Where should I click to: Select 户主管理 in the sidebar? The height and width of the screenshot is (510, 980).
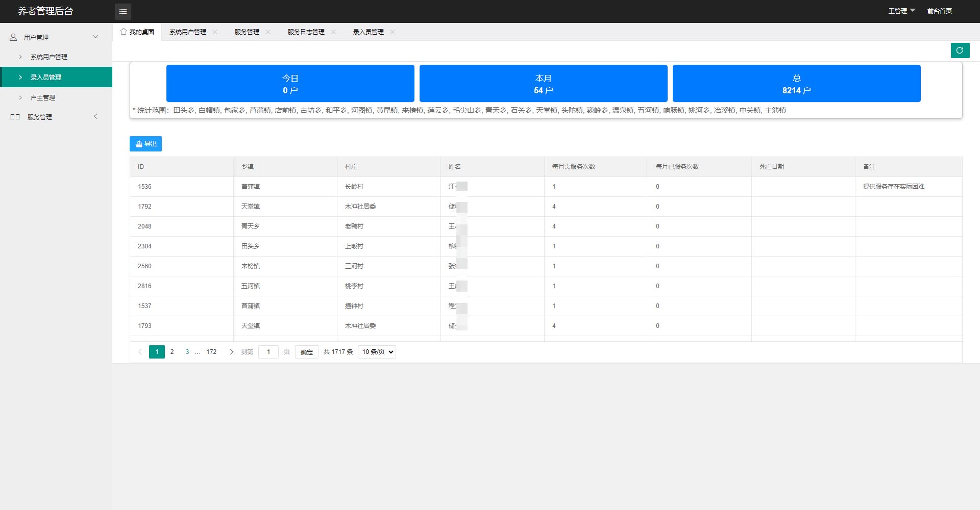(43, 97)
